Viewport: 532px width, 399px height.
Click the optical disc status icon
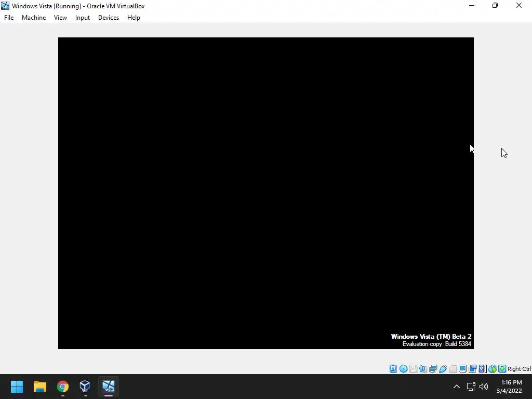[x=403, y=369]
